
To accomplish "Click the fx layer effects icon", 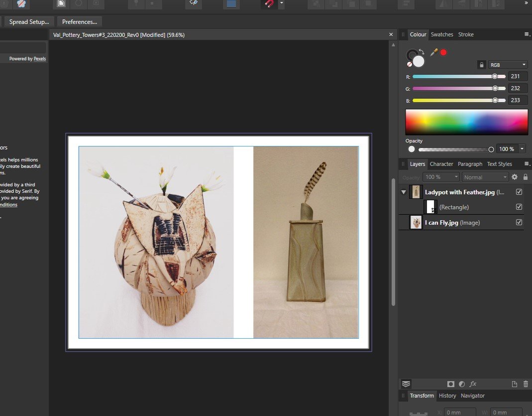I will [472, 384].
